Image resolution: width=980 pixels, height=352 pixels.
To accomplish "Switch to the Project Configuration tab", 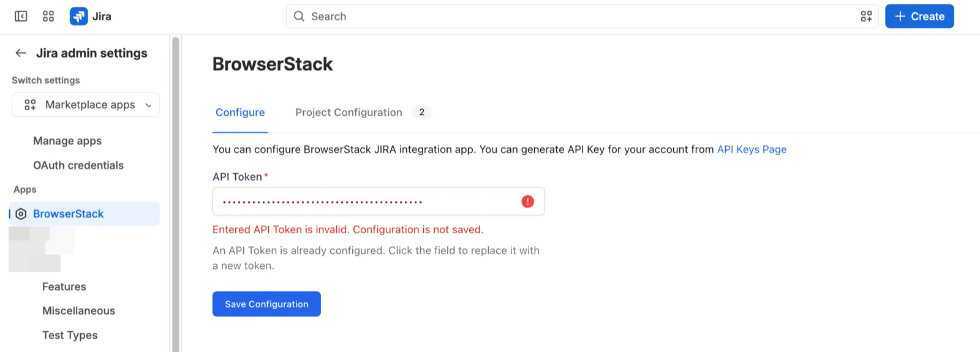I will [x=349, y=113].
